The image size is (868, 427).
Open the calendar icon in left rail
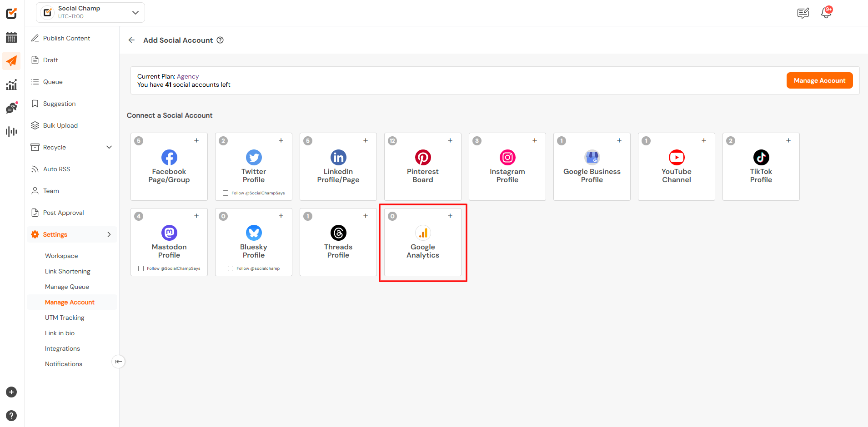click(11, 37)
